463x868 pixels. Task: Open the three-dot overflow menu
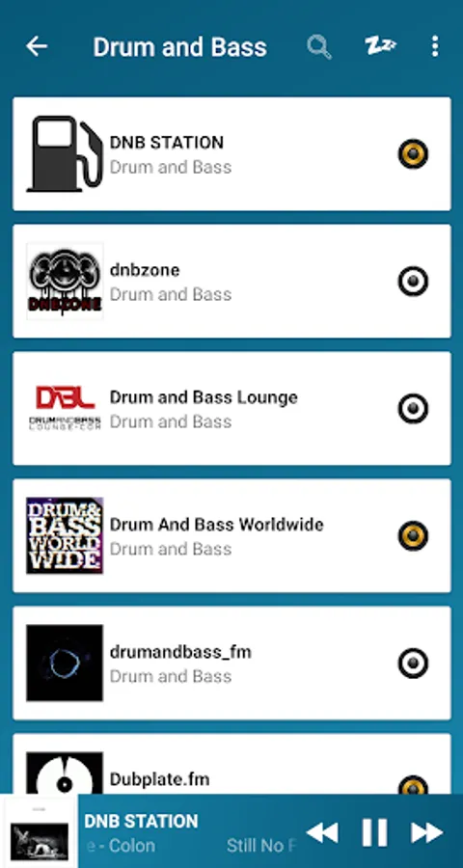[x=435, y=46]
